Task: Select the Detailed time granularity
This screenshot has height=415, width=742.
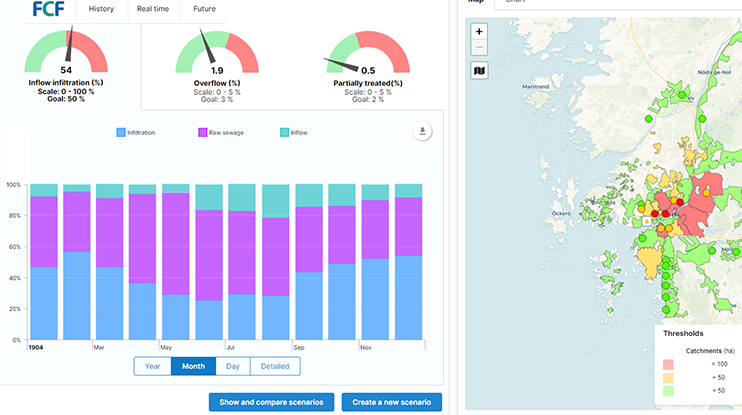Action: [275, 366]
